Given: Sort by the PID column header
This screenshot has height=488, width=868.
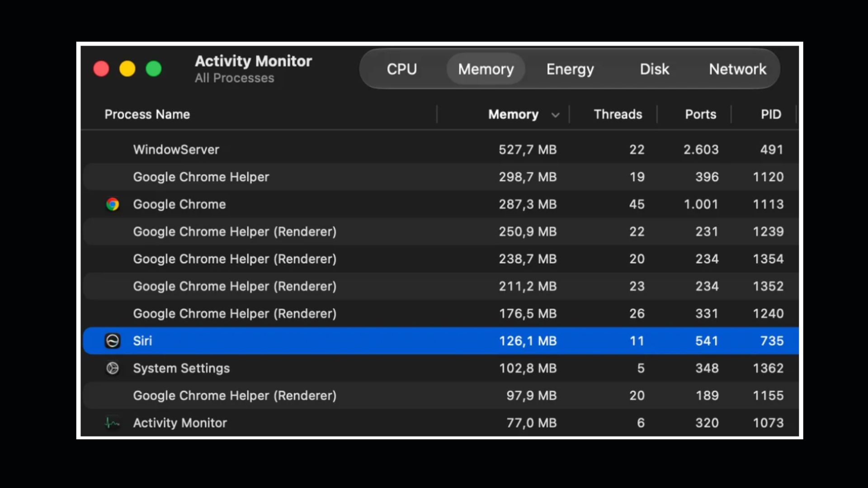Looking at the screenshot, I should point(771,114).
